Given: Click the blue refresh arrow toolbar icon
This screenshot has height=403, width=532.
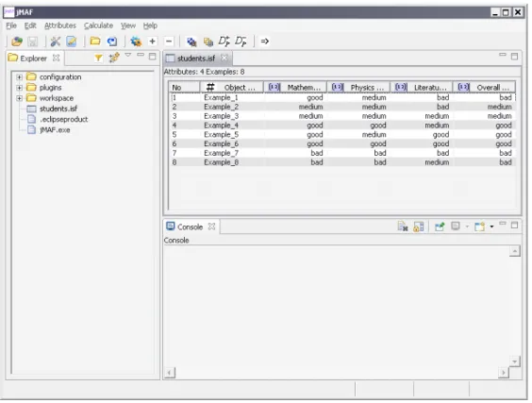Looking at the screenshot, I should 111,42.
